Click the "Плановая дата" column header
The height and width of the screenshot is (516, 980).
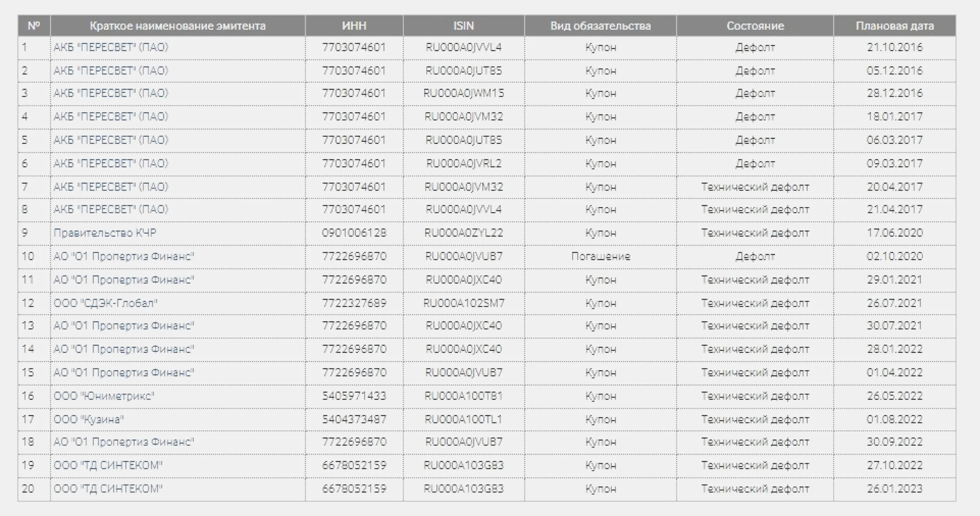(x=894, y=26)
